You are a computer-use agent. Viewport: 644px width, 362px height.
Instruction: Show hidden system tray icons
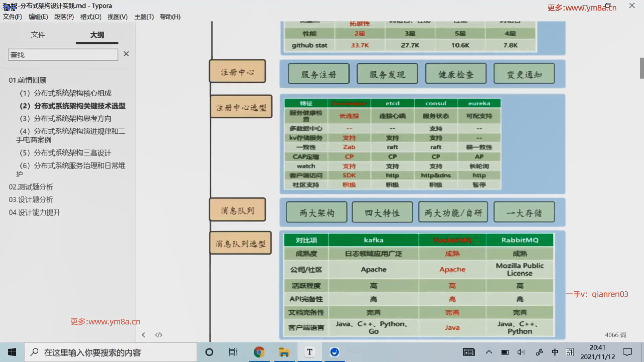pos(489,352)
